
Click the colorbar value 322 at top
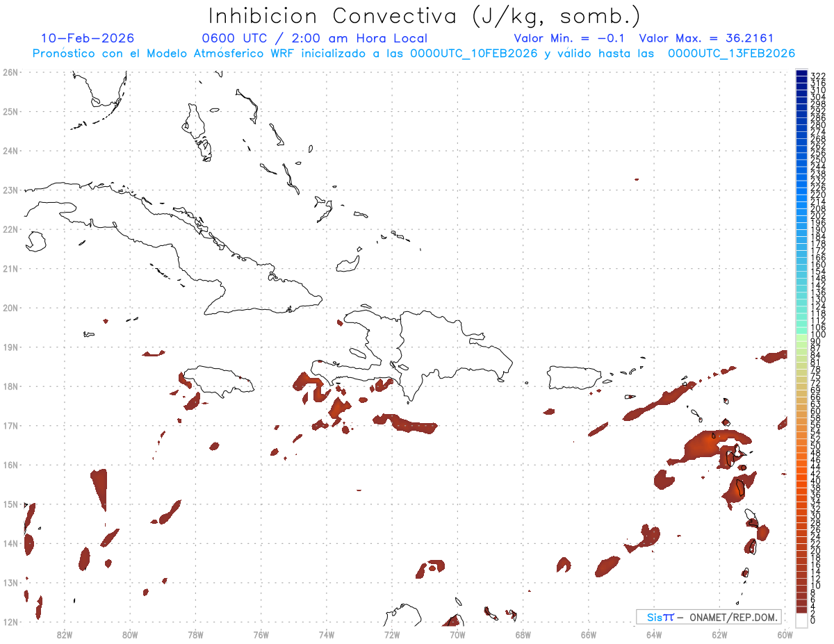click(818, 76)
